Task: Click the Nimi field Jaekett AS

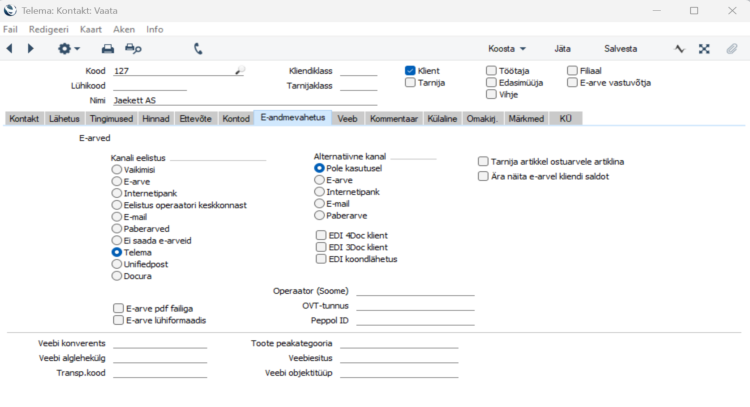Action: [x=245, y=100]
